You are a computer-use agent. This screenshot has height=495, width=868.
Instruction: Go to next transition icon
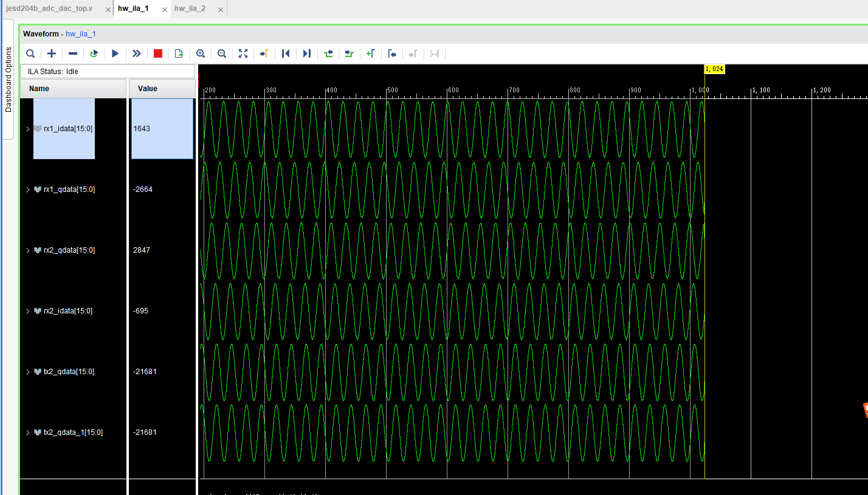point(350,53)
